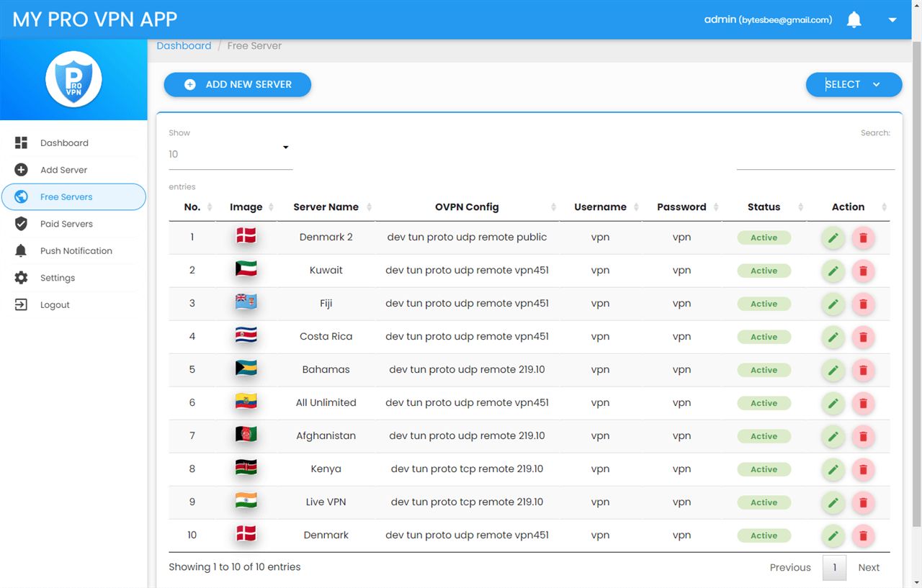
Task: Sort table by Server Name
Action: pos(326,207)
